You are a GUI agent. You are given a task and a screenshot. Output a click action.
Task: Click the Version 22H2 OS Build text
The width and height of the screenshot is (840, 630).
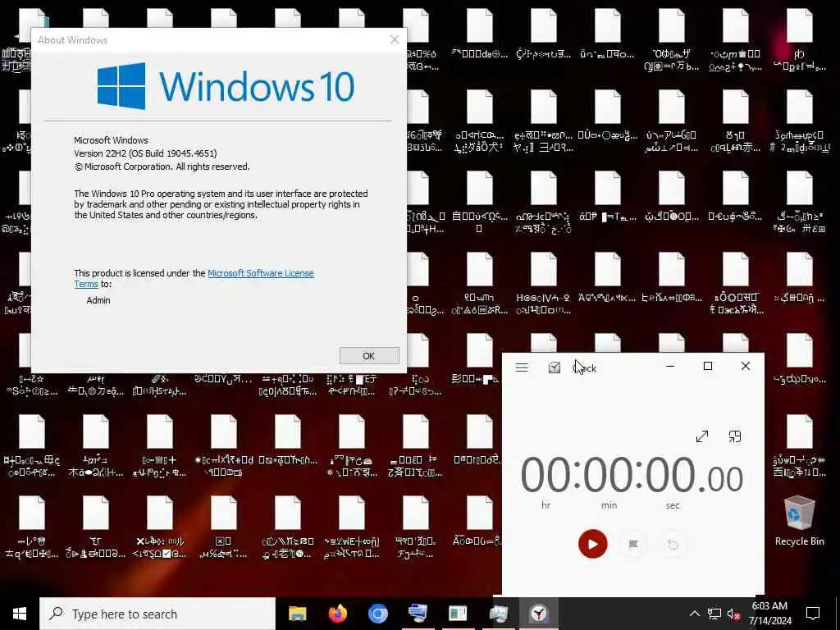[x=146, y=153]
